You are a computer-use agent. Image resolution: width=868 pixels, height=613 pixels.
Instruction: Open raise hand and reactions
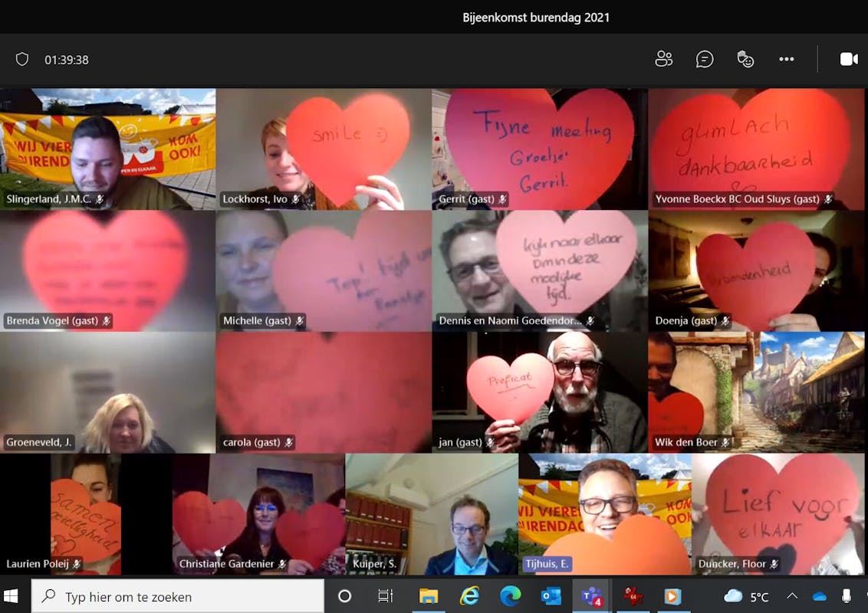point(745,59)
